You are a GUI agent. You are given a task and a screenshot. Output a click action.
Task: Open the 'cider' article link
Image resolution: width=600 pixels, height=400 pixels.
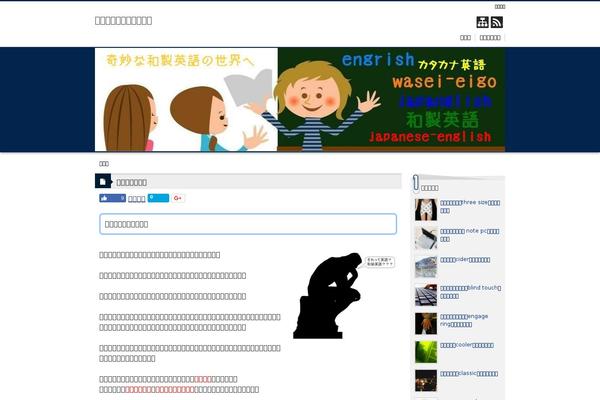tap(465, 260)
